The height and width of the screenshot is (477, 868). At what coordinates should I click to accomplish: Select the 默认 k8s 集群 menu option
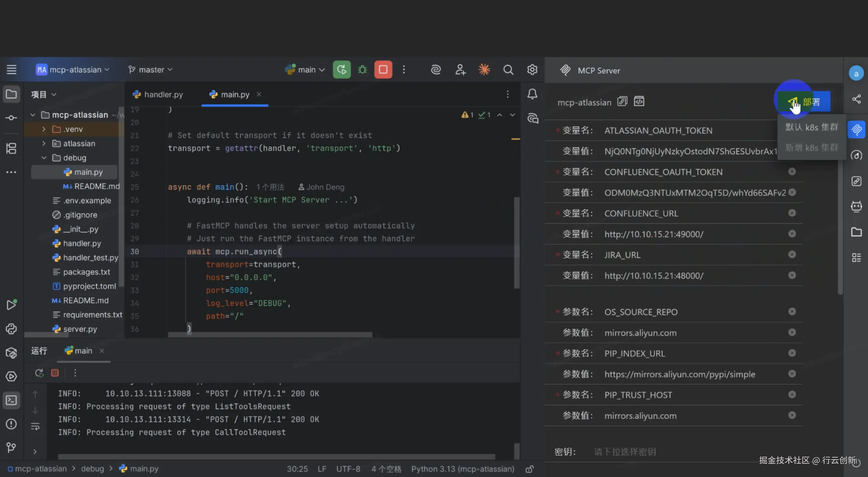coord(811,127)
